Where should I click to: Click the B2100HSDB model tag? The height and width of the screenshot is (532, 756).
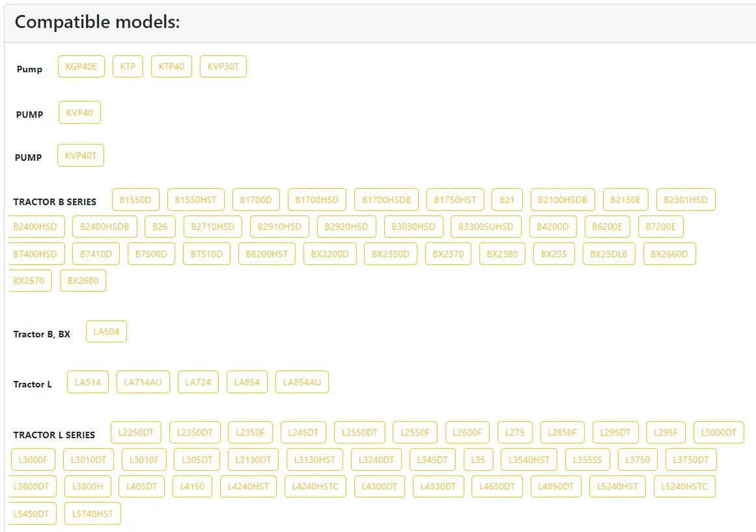563,200
